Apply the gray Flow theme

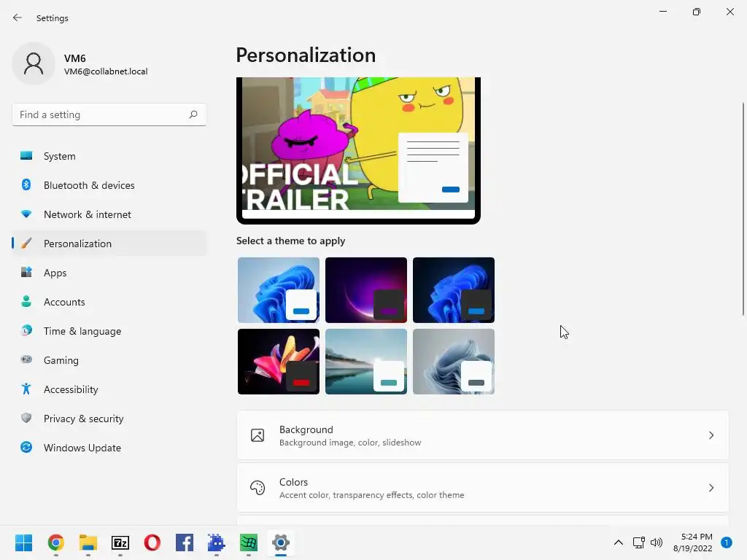454,362
